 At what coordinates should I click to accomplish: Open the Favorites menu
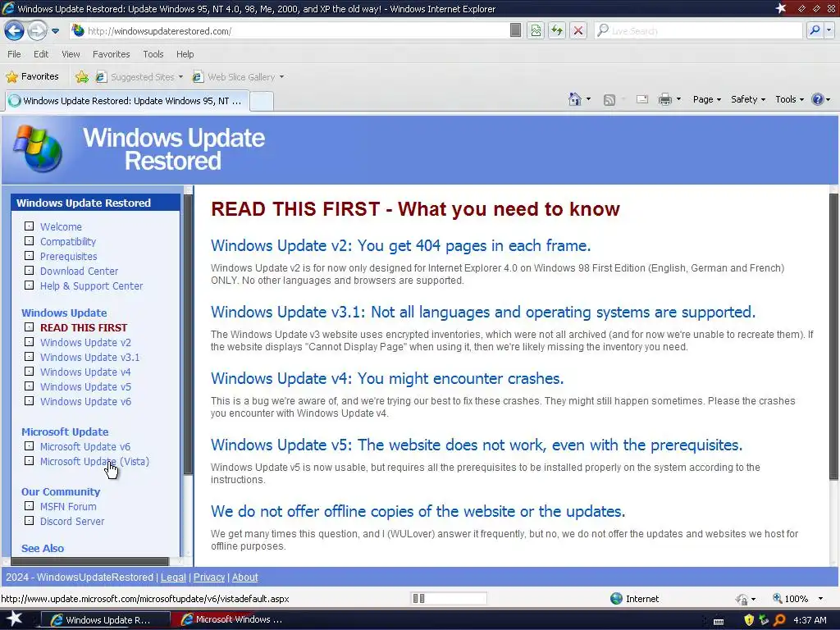pyautogui.click(x=111, y=54)
